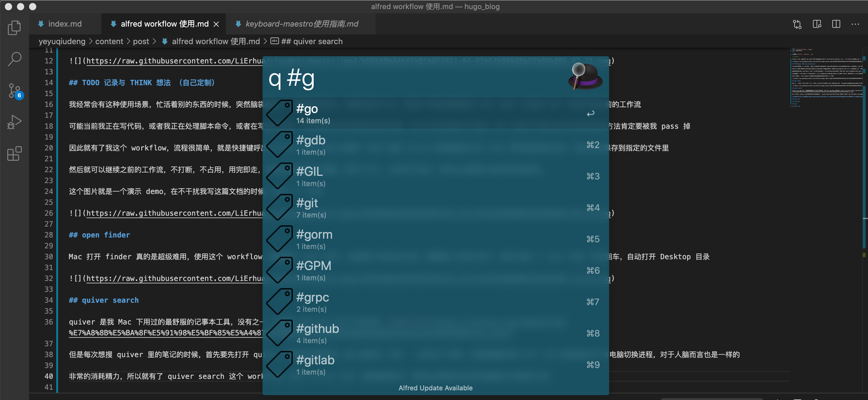This screenshot has height=400, width=868.
Task: Open markdown preview to the side
Action: (817, 24)
